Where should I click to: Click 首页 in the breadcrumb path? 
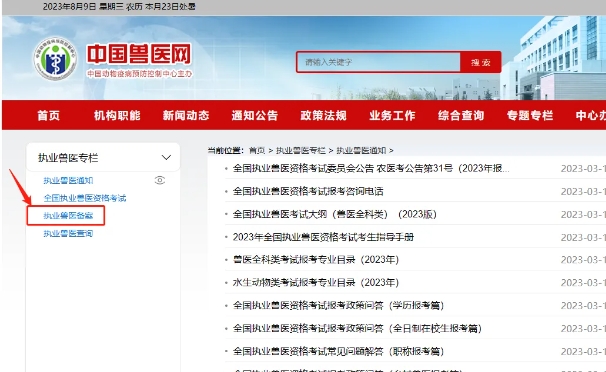coord(257,150)
